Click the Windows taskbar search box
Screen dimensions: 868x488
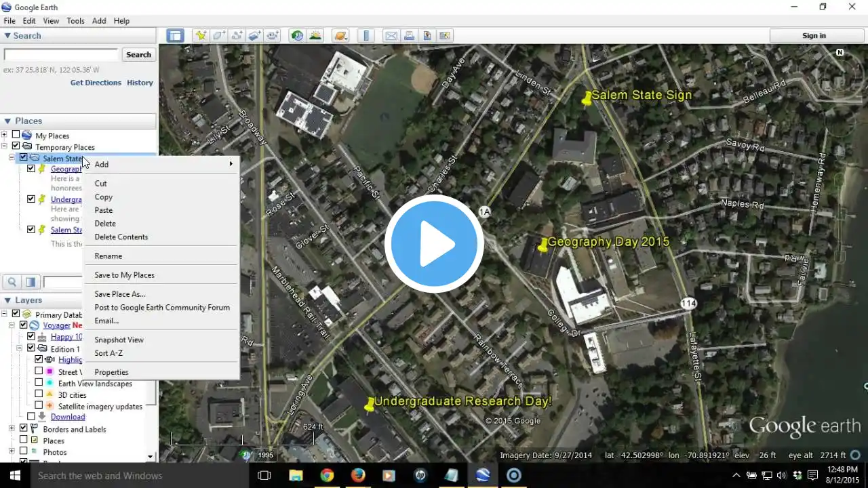coord(139,475)
